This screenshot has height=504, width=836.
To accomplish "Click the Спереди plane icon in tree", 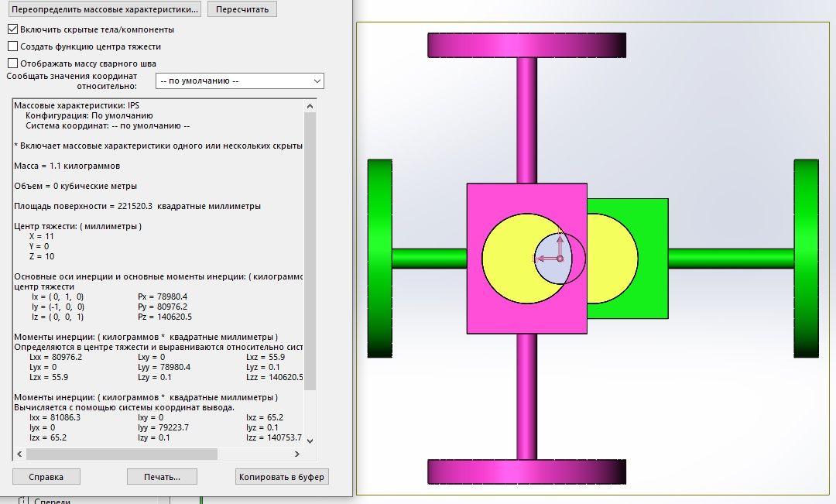I will (23, 501).
